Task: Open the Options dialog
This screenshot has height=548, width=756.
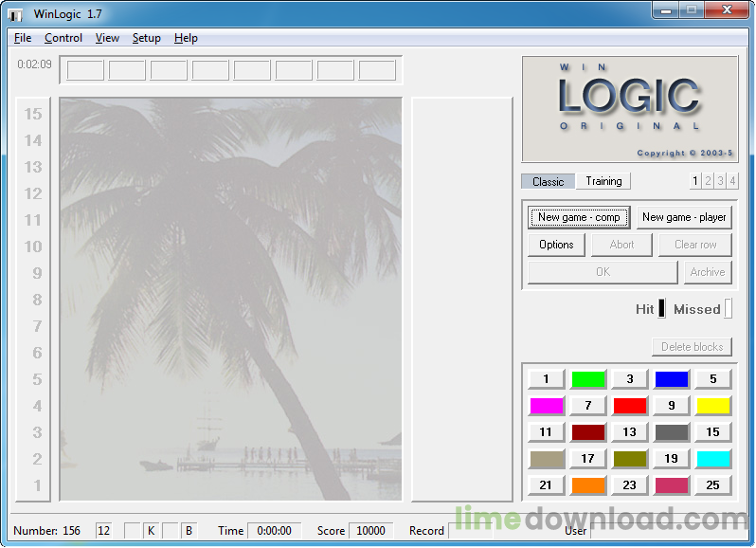Action: (x=556, y=245)
